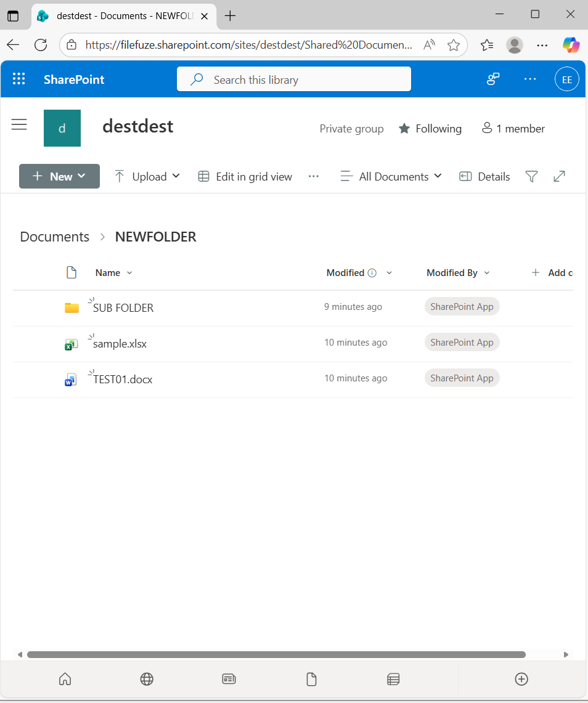Click SharePoint App in SUB FOLDER row
This screenshot has height=703, width=588.
click(x=462, y=307)
